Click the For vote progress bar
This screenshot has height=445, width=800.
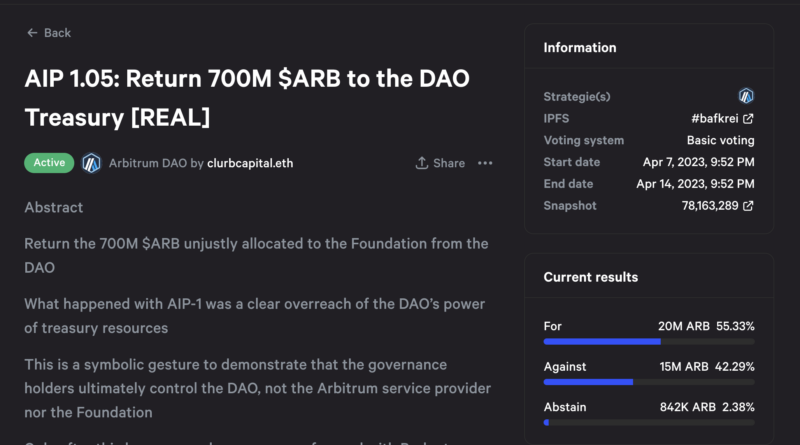coord(648,341)
